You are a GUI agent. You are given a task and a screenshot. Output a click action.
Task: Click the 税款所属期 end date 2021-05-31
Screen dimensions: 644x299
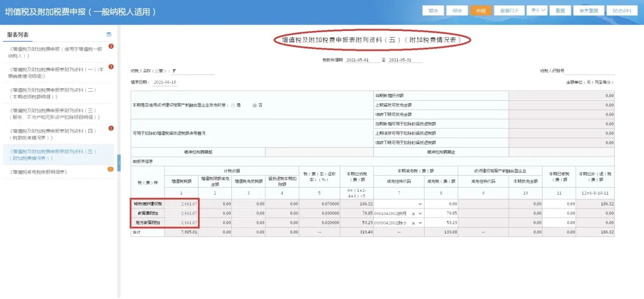[x=405, y=60]
